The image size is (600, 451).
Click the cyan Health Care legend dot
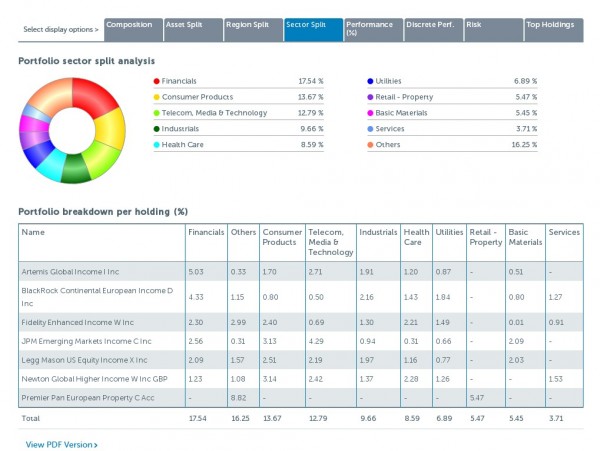tap(157, 145)
